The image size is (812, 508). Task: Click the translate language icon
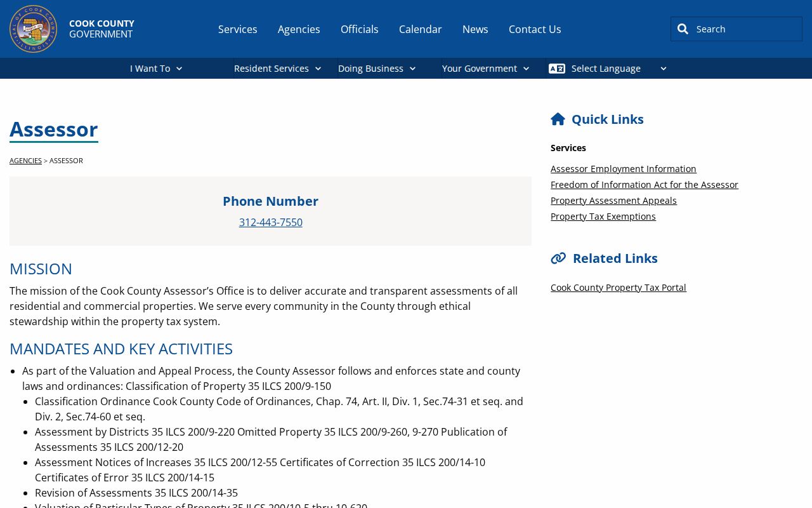click(x=557, y=69)
